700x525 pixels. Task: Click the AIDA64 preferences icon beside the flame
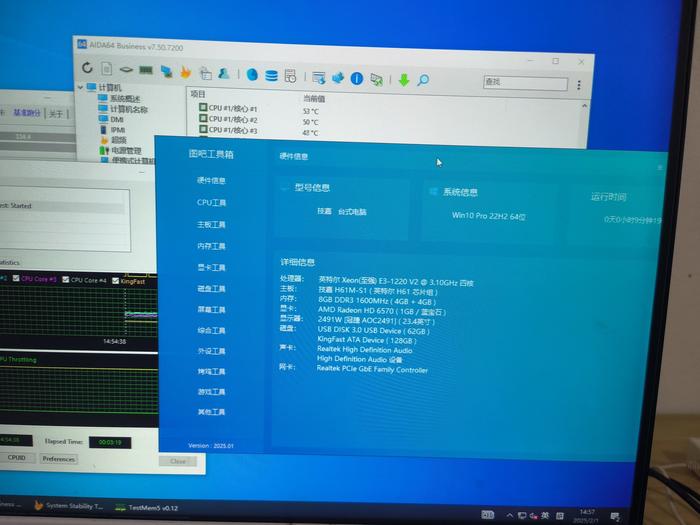click(205, 73)
